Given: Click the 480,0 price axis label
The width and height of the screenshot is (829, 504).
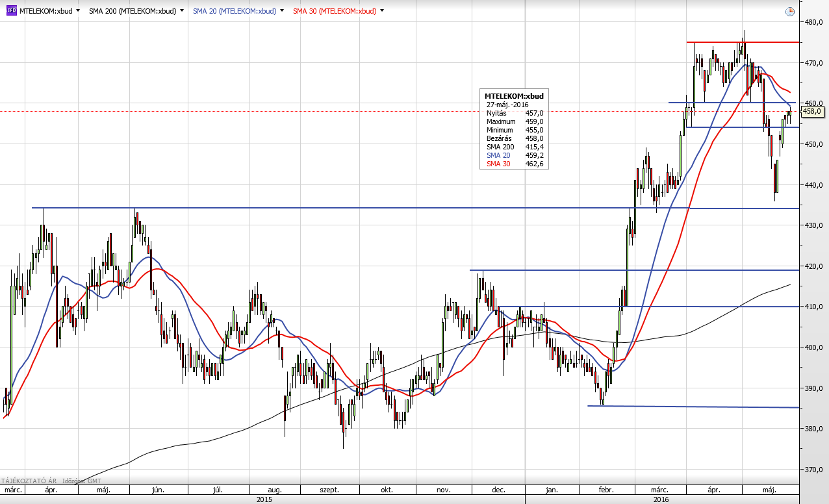Looking at the screenshot, I should coord(814,22).
